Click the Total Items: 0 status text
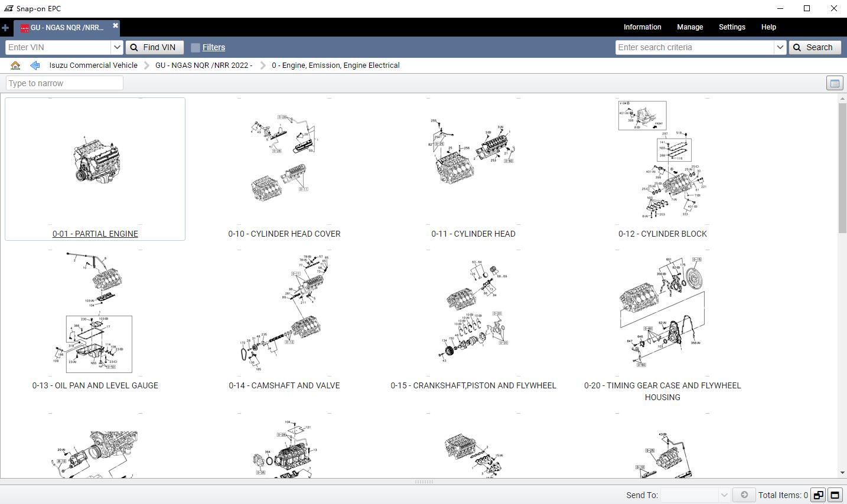Image resolution: width=847 pixels, height=504 pixels. (x=783, y=495)
